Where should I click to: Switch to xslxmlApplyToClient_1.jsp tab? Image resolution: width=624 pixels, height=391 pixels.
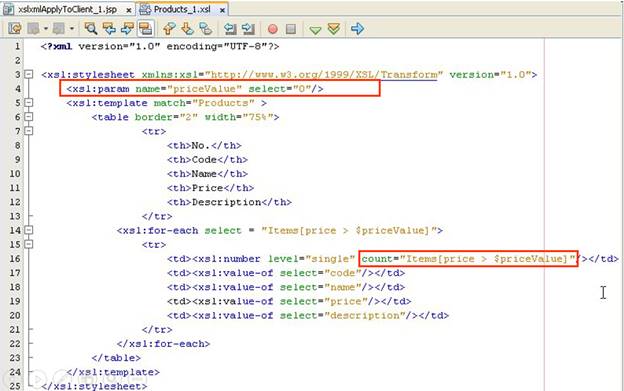pos(67,9)
